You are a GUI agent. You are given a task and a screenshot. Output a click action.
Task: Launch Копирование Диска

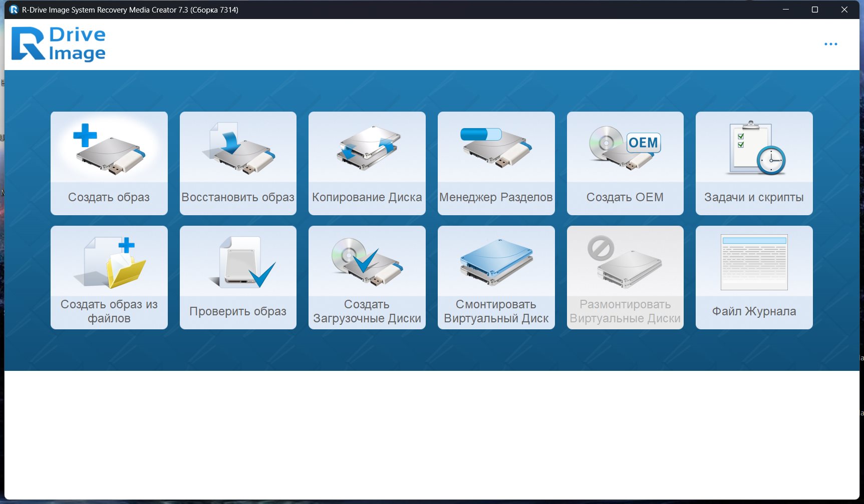tap(367, 163)
